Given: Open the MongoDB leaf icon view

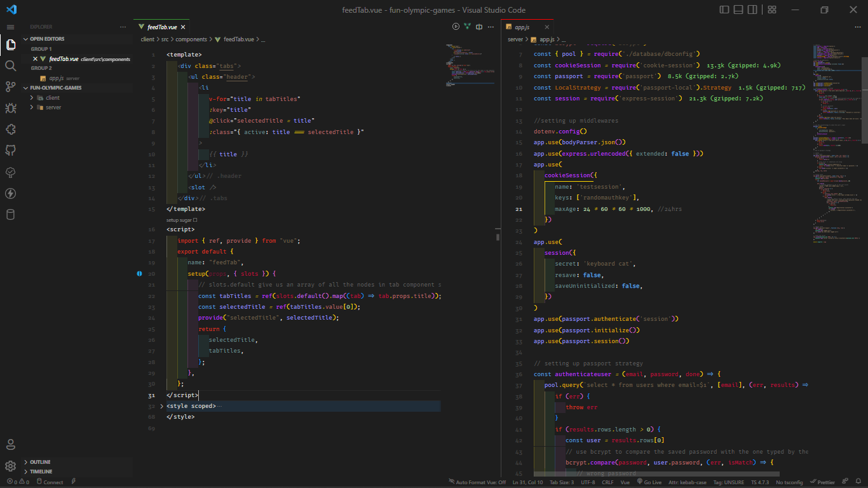Looking at the screenshot, I should click(10, 172).
